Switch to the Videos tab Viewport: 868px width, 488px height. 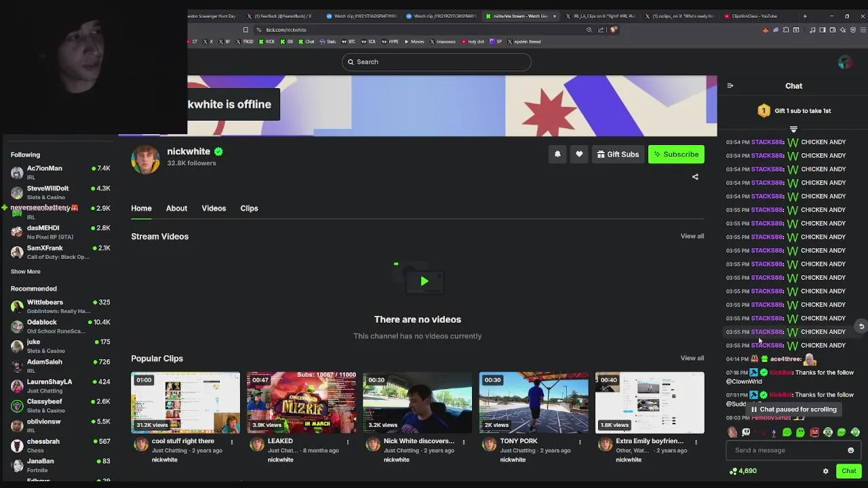(214, 209)
